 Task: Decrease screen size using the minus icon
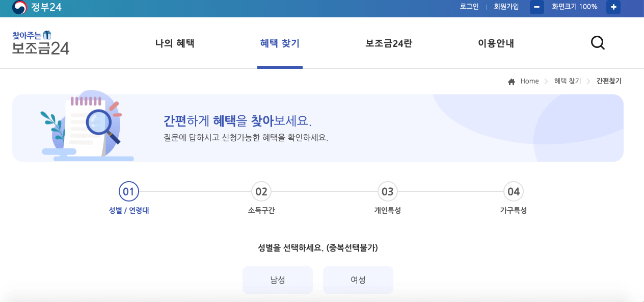[536, 7]
